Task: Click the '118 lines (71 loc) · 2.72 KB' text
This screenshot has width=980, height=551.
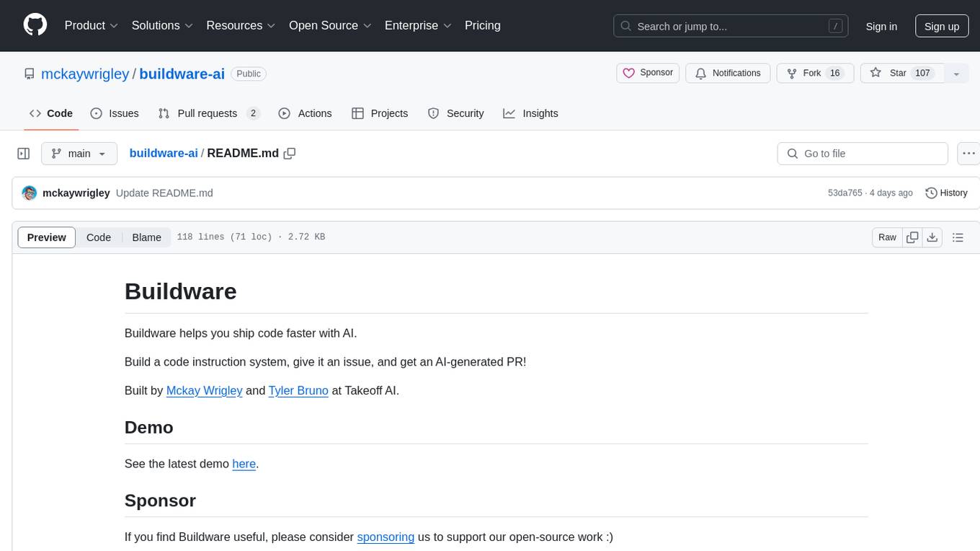Action: pyautogui.click(x=251, y=237)
